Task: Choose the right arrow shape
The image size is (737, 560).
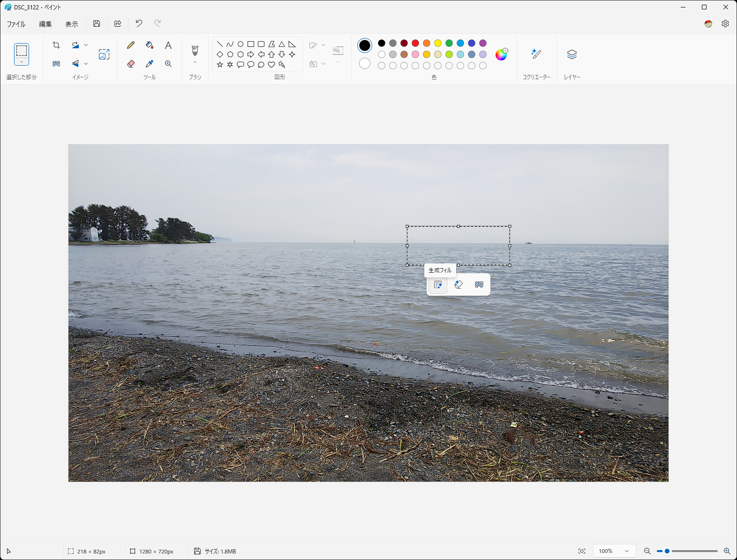Action: [251, 54]
